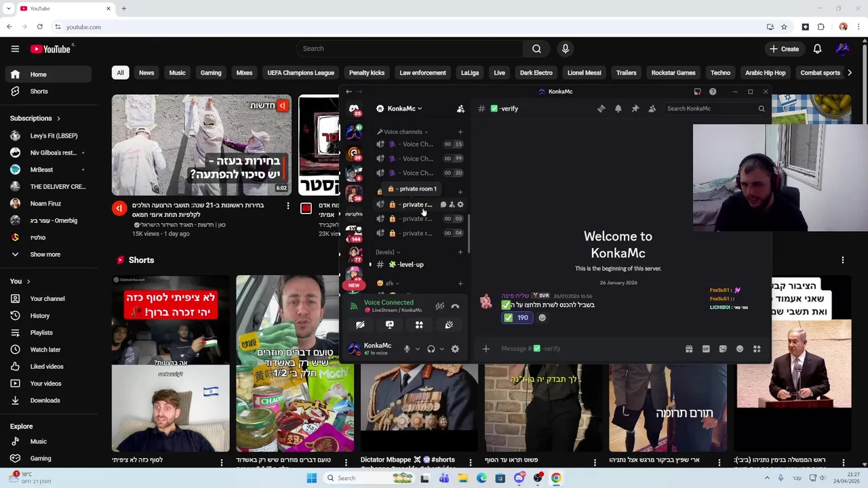Bookmark this page with Chrome star
Image resolution: width=868 pixels, height=488 pixels.
click(x=784, y=27)
